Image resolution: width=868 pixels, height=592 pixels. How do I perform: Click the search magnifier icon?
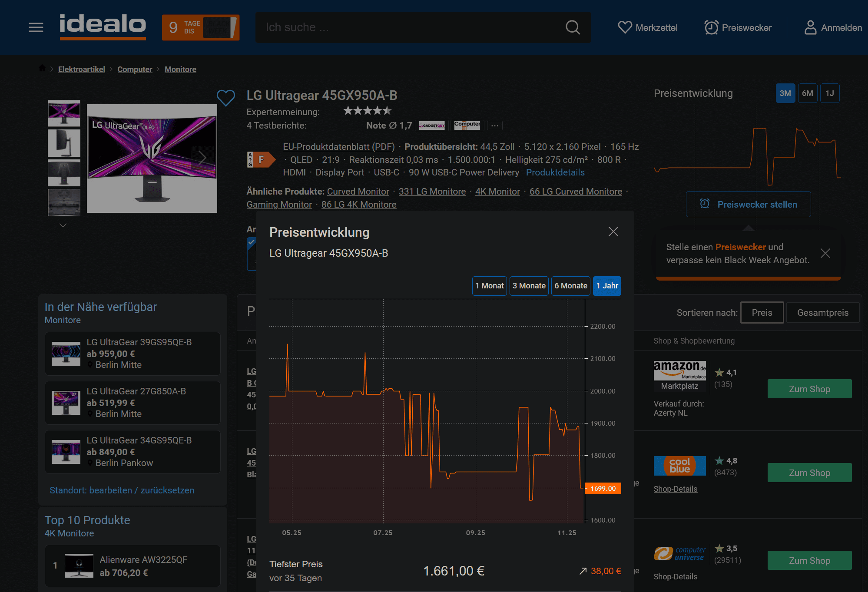point(573,27)
